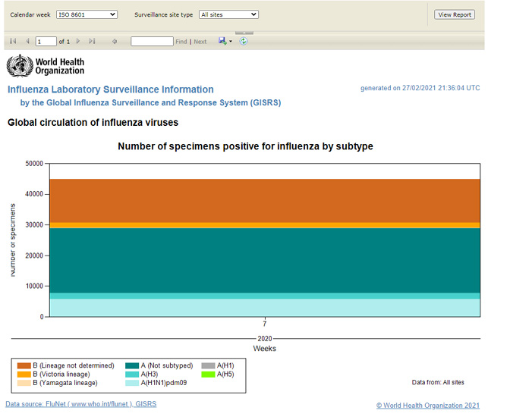Click the Find text link

pos(181,42)
